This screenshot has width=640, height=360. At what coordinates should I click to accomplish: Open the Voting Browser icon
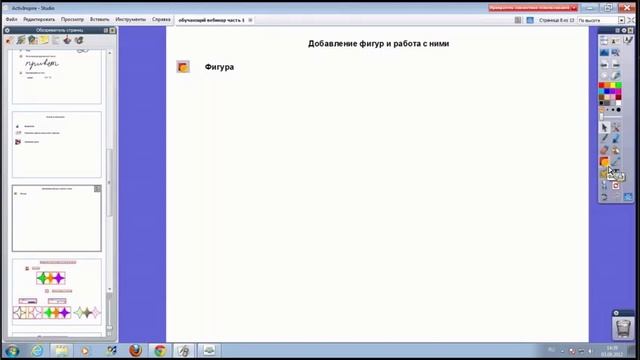[x=79, y=40]
